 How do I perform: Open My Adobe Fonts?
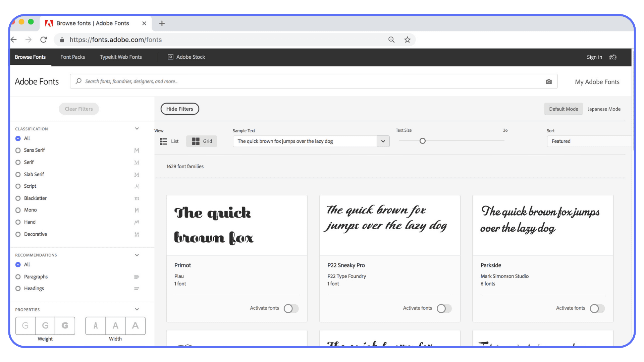click(x=597, y=82)
